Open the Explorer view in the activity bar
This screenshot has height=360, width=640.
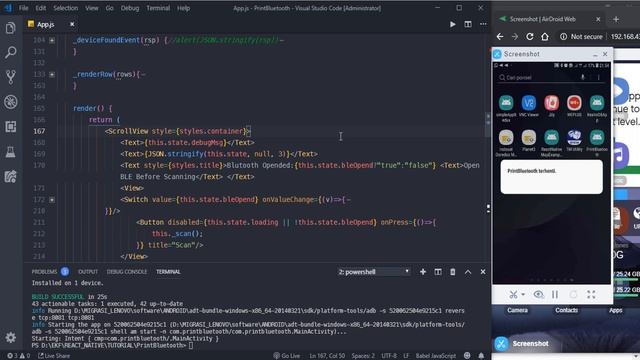tap(11, 28)
